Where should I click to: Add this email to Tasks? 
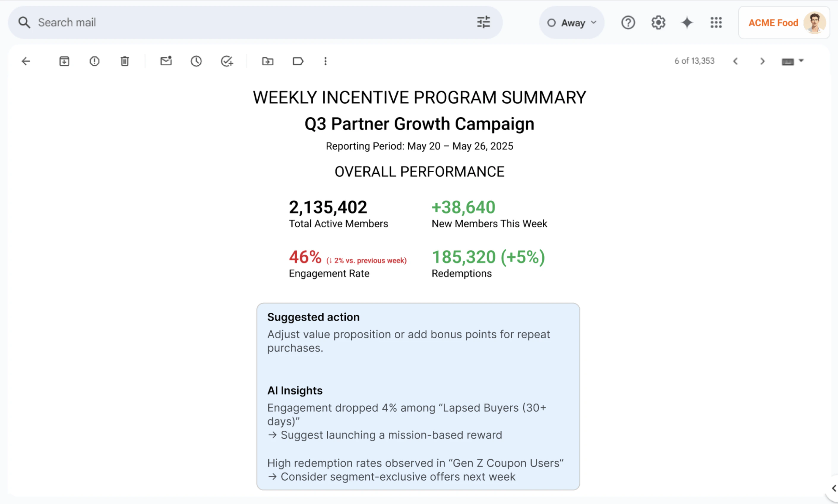(227, 61)
